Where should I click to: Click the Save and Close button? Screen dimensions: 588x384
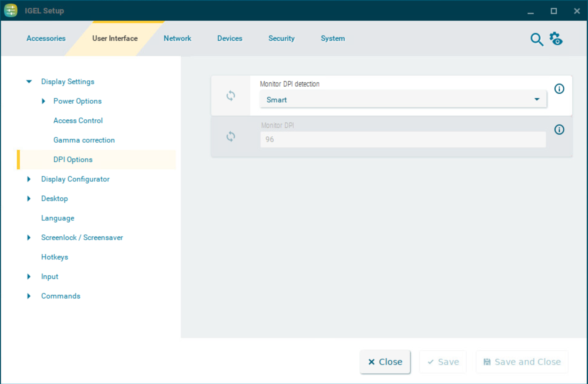pyautogui.click(x=522, y=362)
